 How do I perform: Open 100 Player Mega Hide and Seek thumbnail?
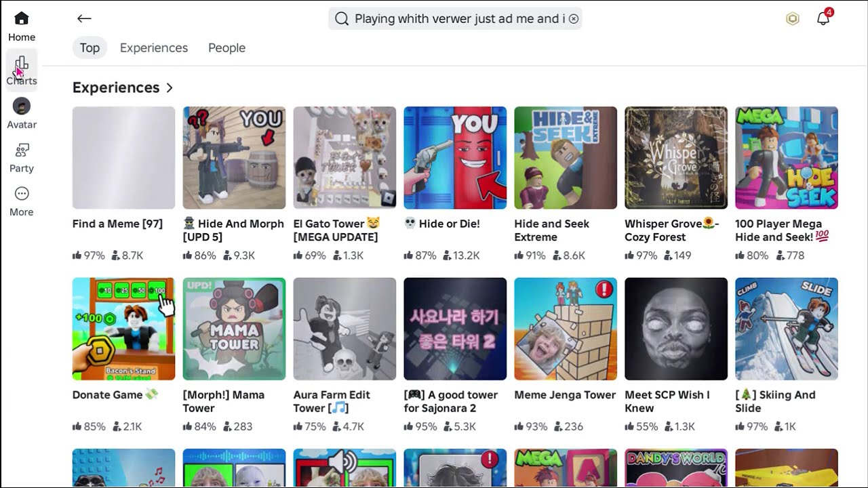coord(787,157)
